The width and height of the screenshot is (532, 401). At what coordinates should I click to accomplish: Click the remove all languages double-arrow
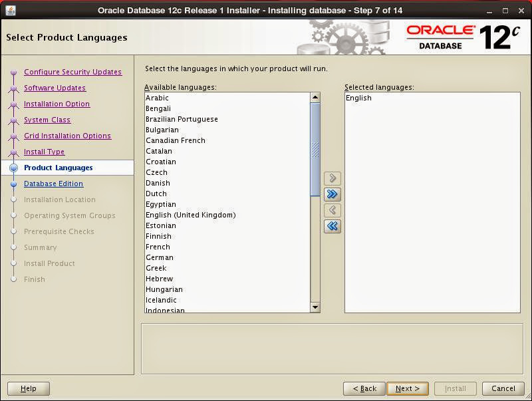pos(332,226)
